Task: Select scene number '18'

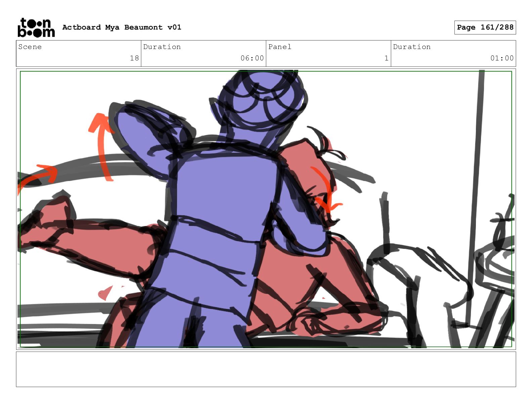Action: [x=134, y=58]
